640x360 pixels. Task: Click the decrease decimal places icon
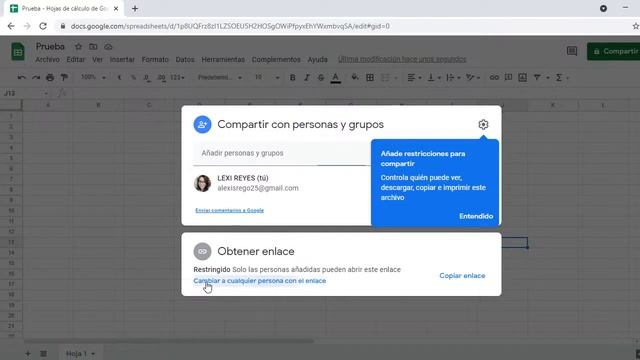[147, 78]
